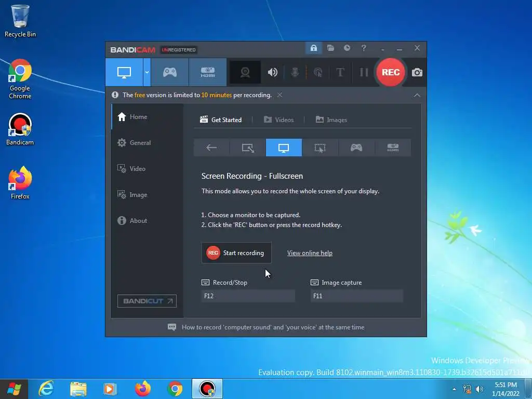
Task: Switch to the Images tab
Action: [331, 120]
